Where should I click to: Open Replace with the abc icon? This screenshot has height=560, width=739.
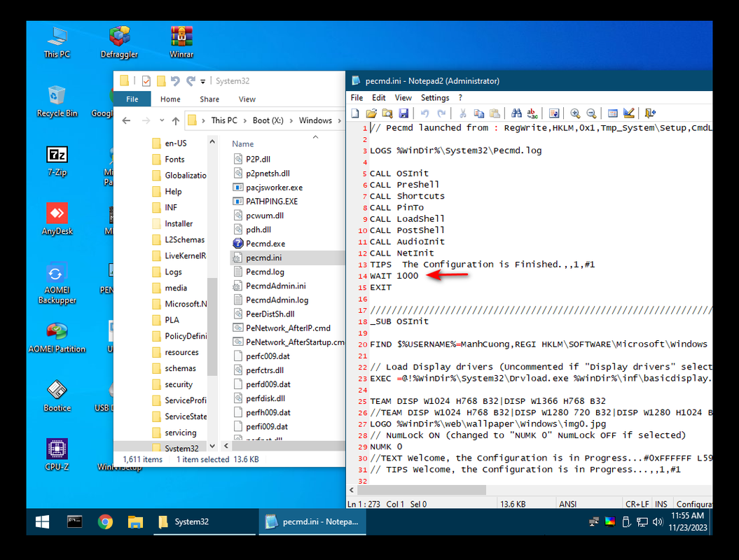tap(532, 113)
